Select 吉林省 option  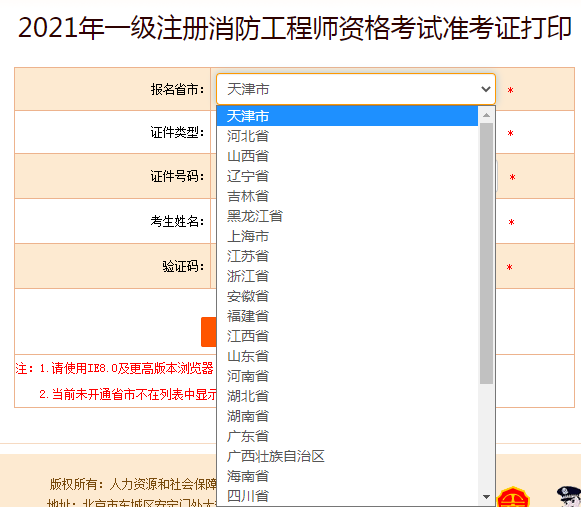pyautogui.click(x=347, y=196)
